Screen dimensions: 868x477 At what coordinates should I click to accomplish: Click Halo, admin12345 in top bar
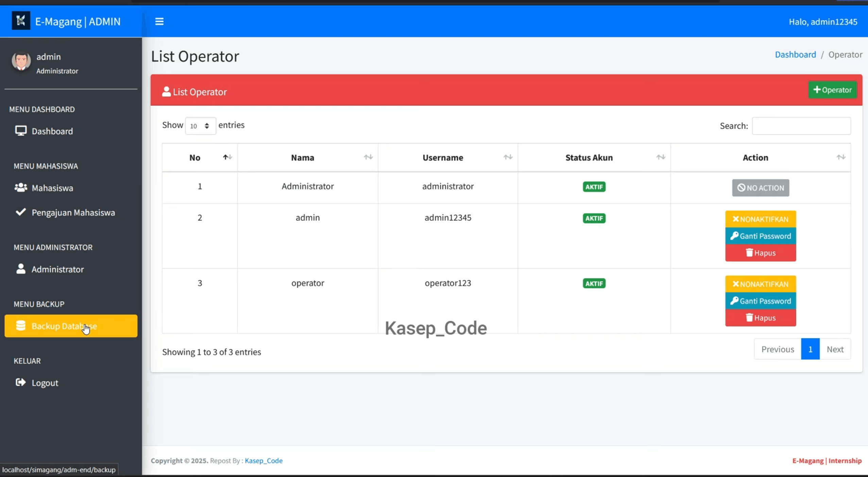click(x=823, y=22)
